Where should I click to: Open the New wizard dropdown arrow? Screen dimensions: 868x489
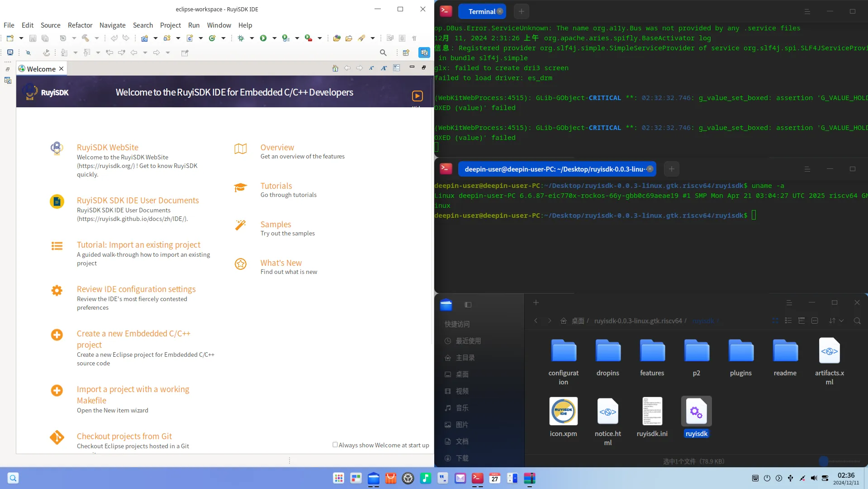(x=21, y=38)
